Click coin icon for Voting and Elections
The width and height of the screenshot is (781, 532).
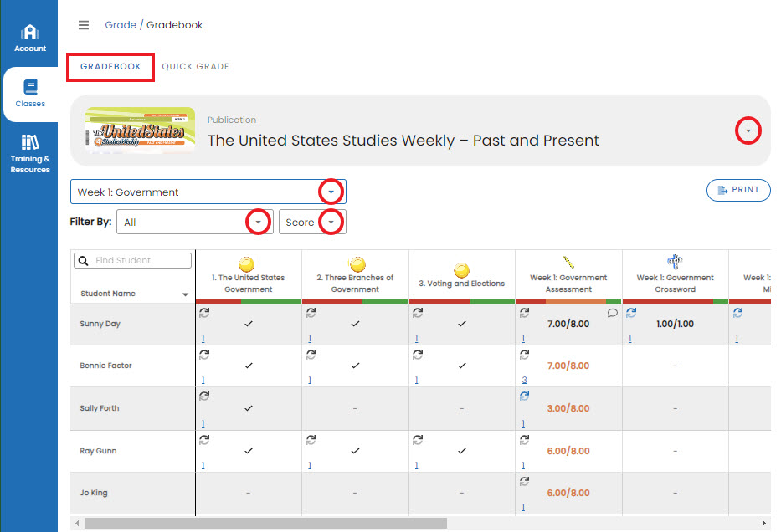click(462, 269)
